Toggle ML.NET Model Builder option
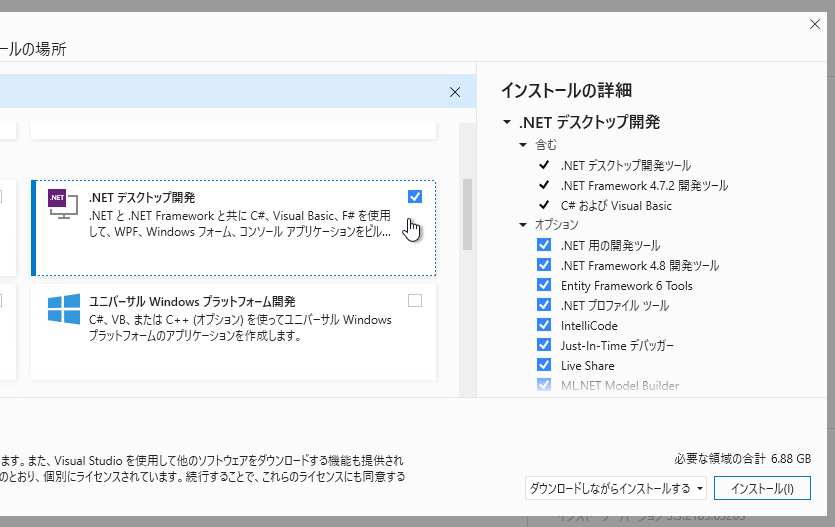Image resolution: width=835 pixels, height=527 pixels. (x=544, y=385)
